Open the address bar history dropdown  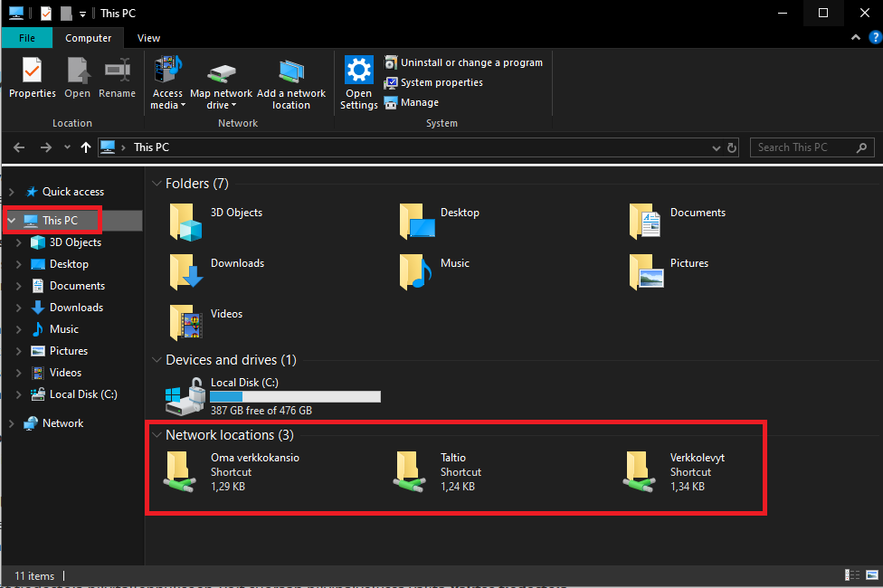pos(716,147)
